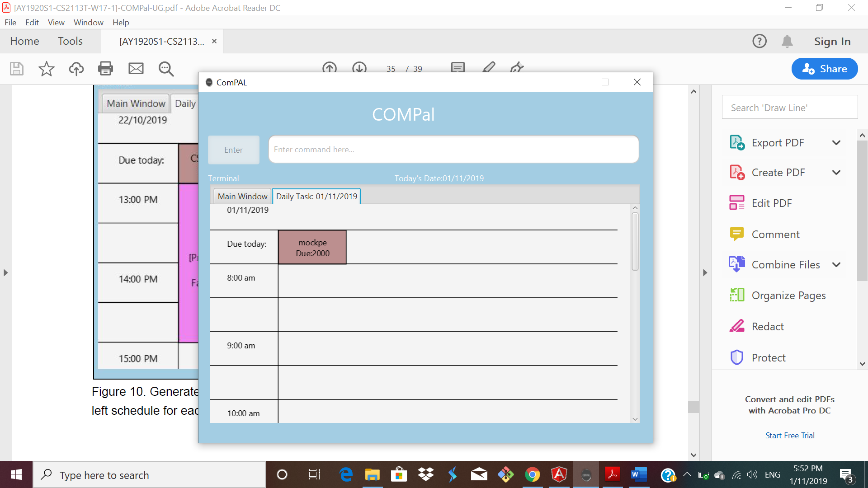868x488 pixels.
Task: Open the Window menu
Action: 88,22
